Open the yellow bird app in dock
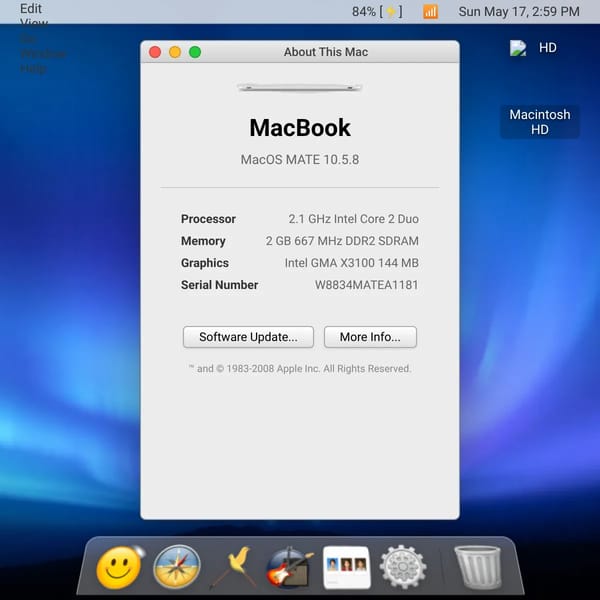 (x=233, y=567)
